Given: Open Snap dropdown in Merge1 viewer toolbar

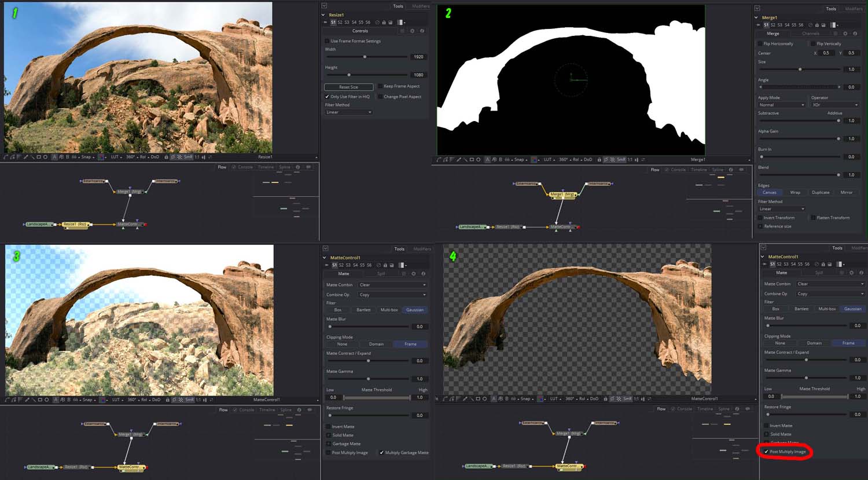Looking at the screenshot, I should (x=522, y=159).
